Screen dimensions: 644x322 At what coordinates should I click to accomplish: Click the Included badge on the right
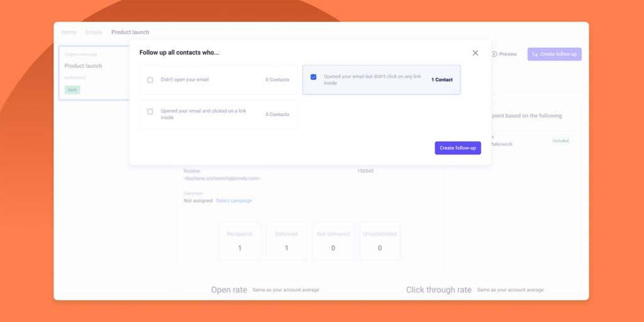[560, 141]
